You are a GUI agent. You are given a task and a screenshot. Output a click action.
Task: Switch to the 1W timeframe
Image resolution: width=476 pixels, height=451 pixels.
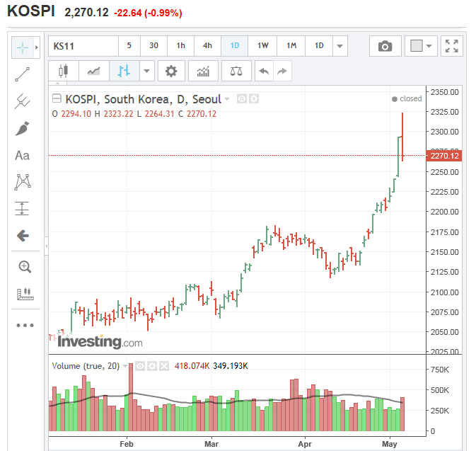pyautogui.click(x=262, y=45)
